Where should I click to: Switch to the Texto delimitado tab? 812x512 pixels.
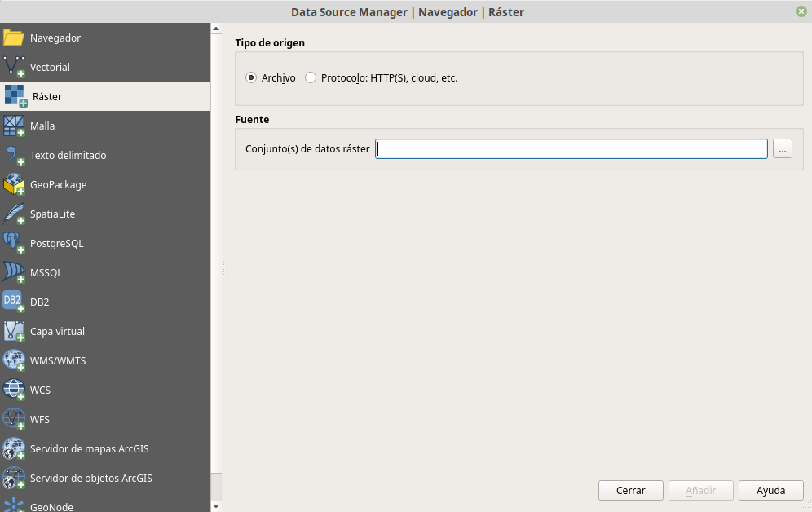[x=68, y=156]
